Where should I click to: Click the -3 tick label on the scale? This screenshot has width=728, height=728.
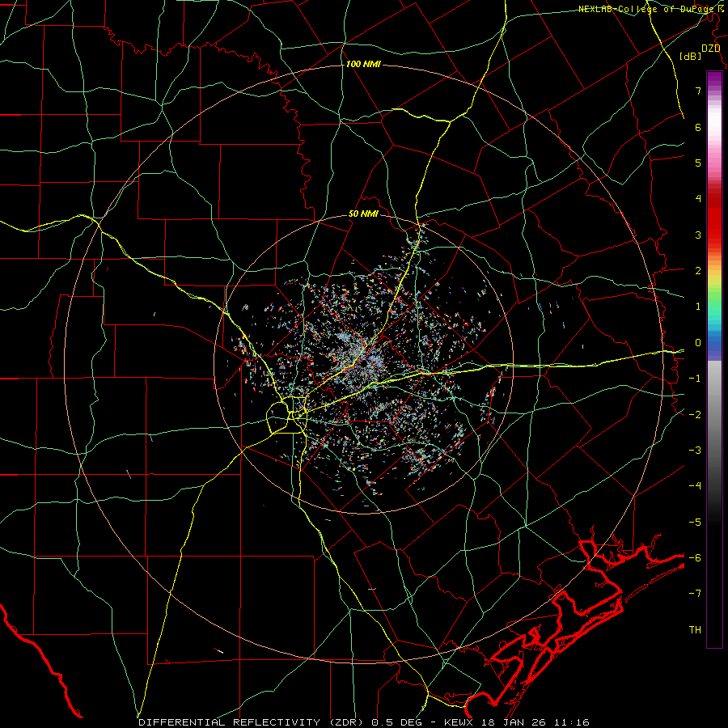pos(695,451)
